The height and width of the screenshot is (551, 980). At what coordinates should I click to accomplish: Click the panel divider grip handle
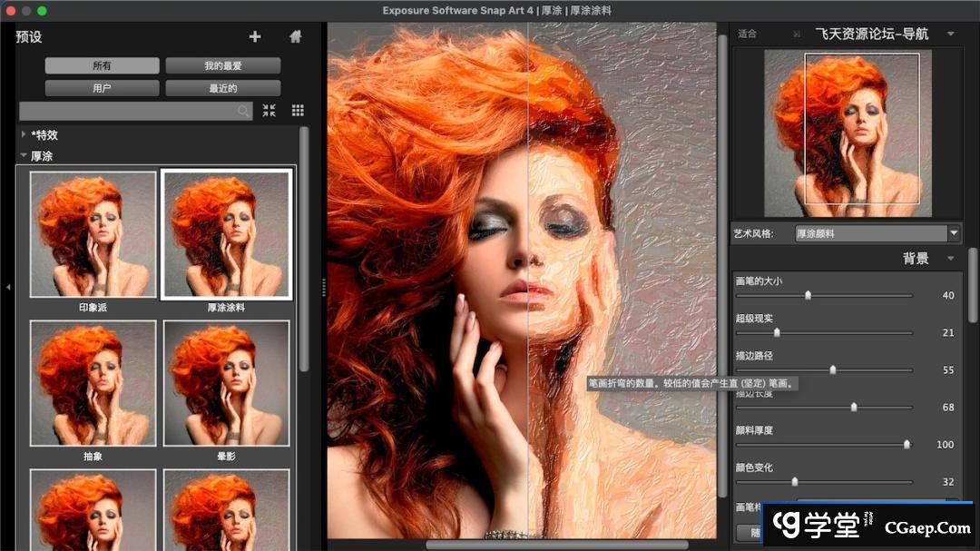point(323,287)
